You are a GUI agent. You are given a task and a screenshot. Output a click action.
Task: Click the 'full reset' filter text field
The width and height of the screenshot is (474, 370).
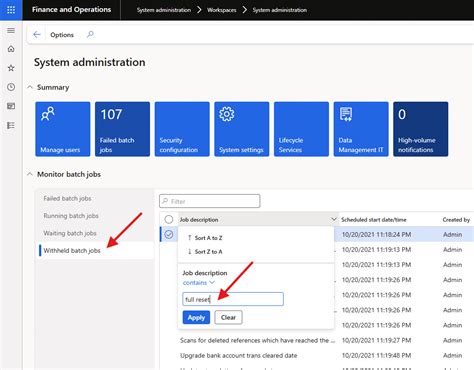[233, 299]
